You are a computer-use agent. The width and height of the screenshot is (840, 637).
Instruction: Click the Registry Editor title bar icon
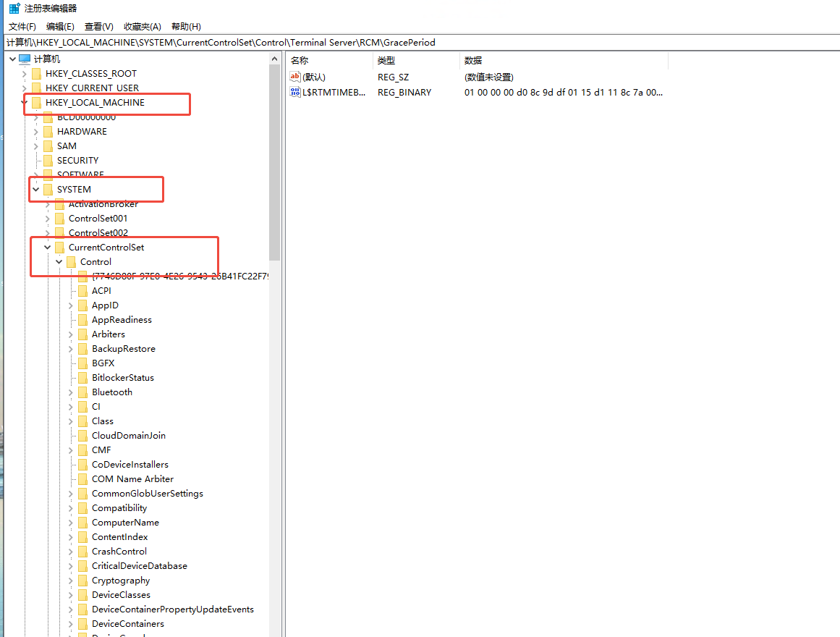pyautogui.click(x=14, y=8)
